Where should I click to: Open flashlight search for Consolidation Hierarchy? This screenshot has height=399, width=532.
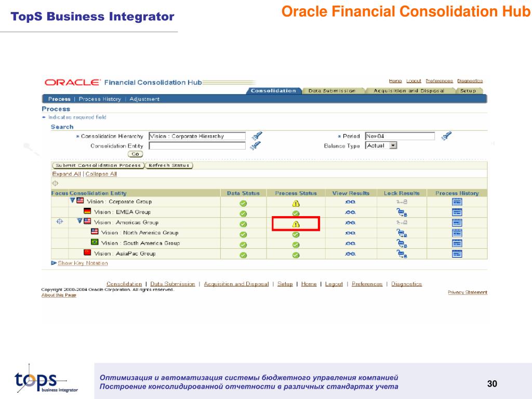(x=257, y=136)
